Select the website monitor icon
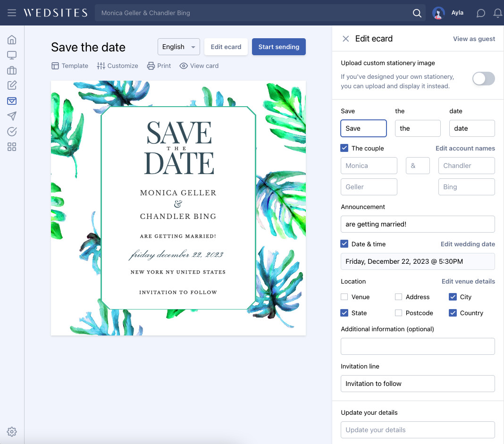The height and width of the screenshot is (444, 504). [x=12, y=55]
